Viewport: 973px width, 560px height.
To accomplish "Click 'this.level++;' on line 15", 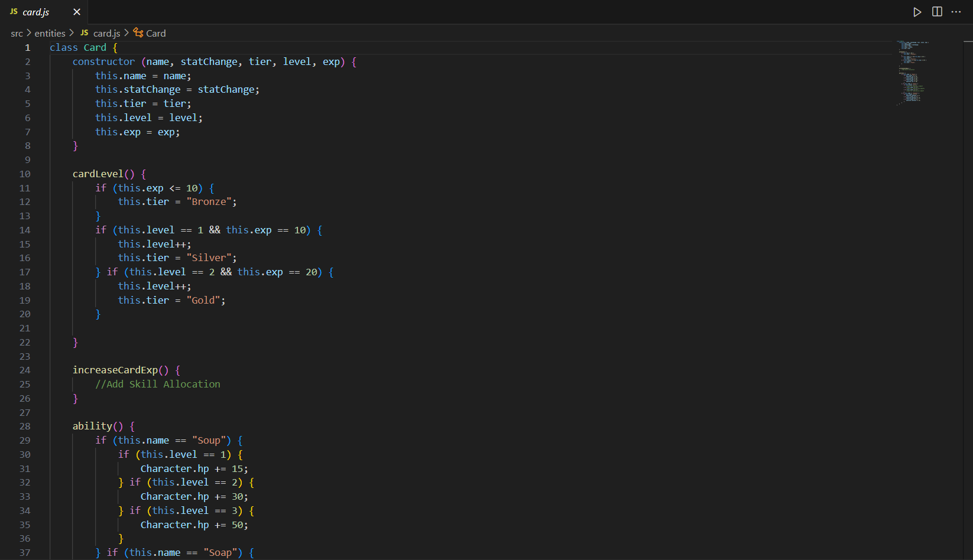I will click(154, 244).
